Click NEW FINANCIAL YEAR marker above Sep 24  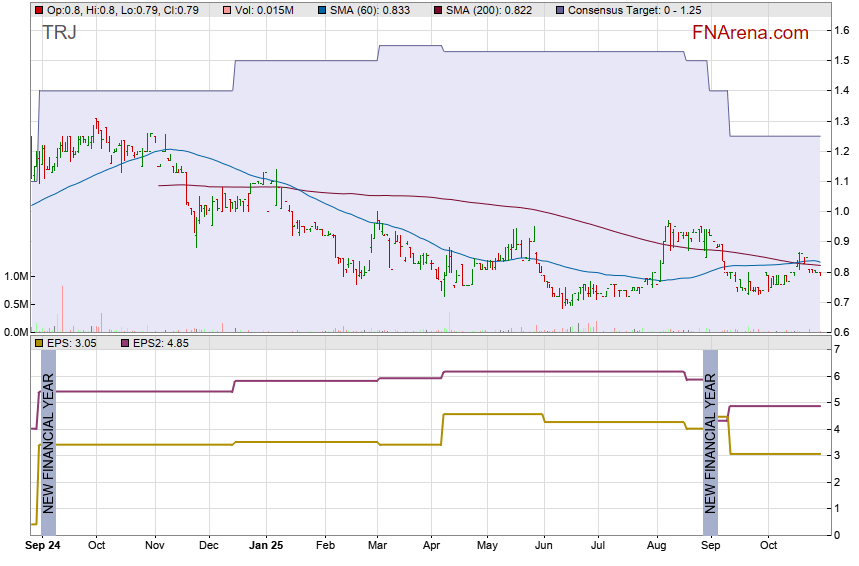click(47, 442)
